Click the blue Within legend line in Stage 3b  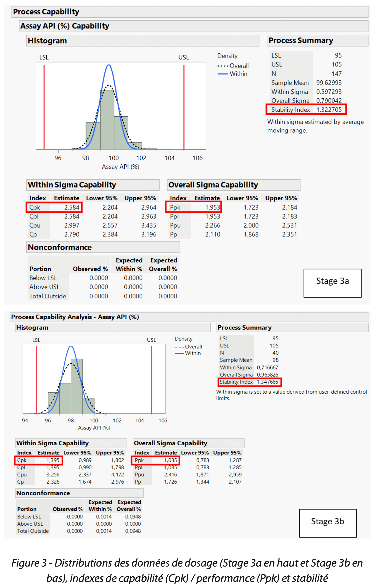click(179, 353)
